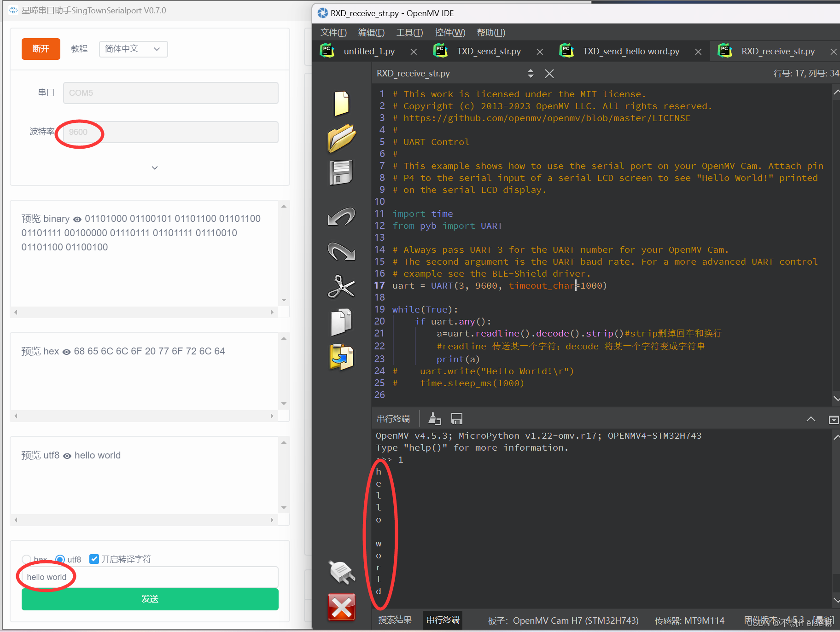The width and height of the screenshot is (840, 632).
Task: Click the COM5 serial port field
Action: 170,93
